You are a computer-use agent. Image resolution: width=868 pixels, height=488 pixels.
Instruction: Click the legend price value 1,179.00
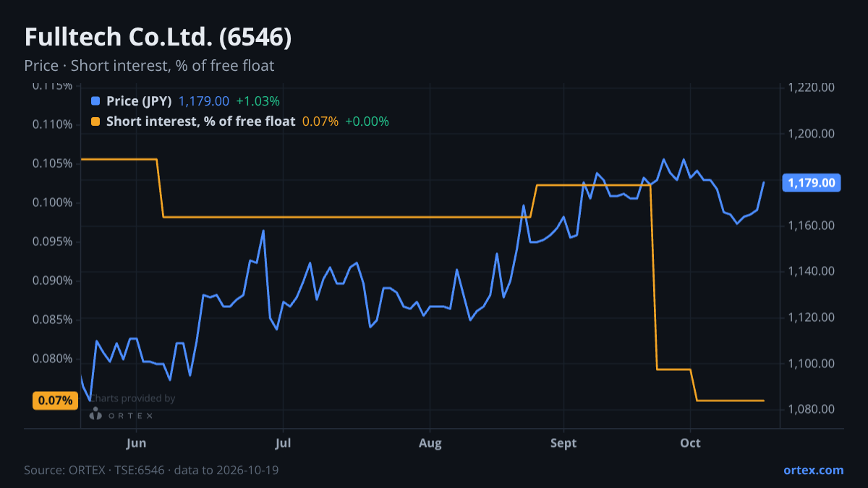click(204, 101)
